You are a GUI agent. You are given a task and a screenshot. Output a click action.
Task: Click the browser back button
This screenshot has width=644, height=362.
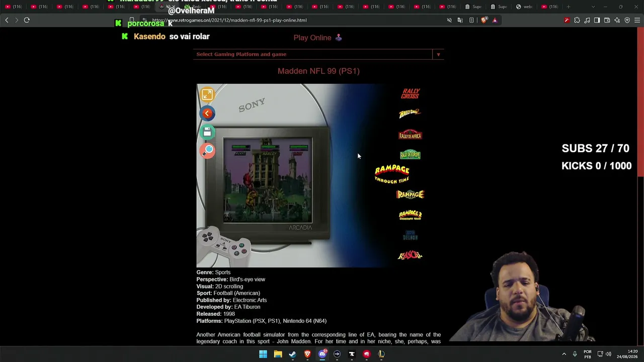click(x=7, y=20)
